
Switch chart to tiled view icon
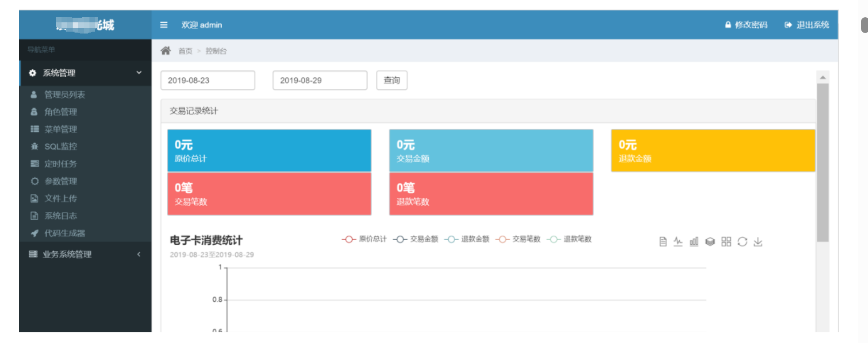click(726, 242)
